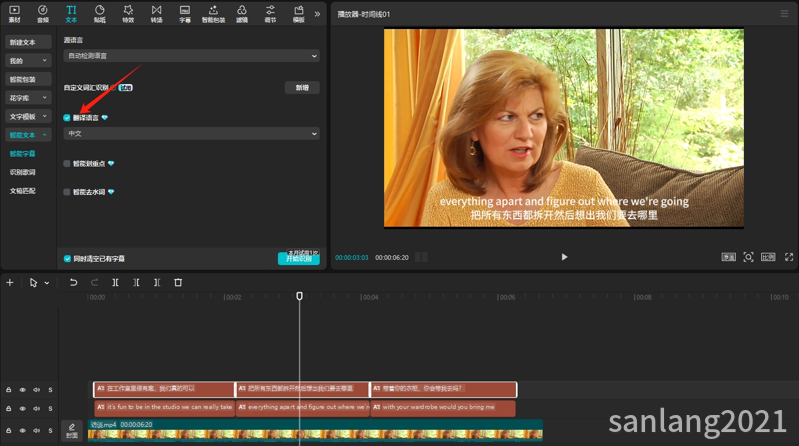Image resolution: width=799 pixels, height=446 pixels.
Task: Click the 新增 custom vocabulary button
Action: [x=302, y=88]
